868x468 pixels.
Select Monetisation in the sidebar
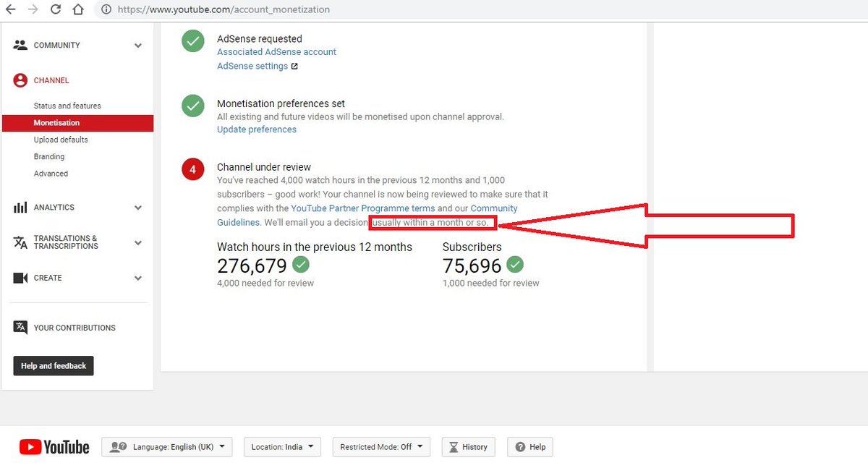point(78,123)
